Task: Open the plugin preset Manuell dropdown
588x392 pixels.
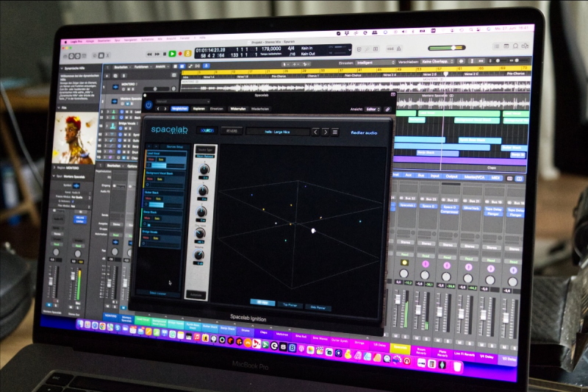Action: click(182, 101)
